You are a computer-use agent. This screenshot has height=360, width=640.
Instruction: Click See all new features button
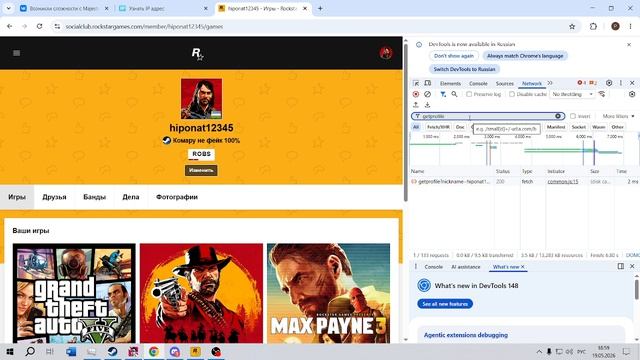[445, 304]
